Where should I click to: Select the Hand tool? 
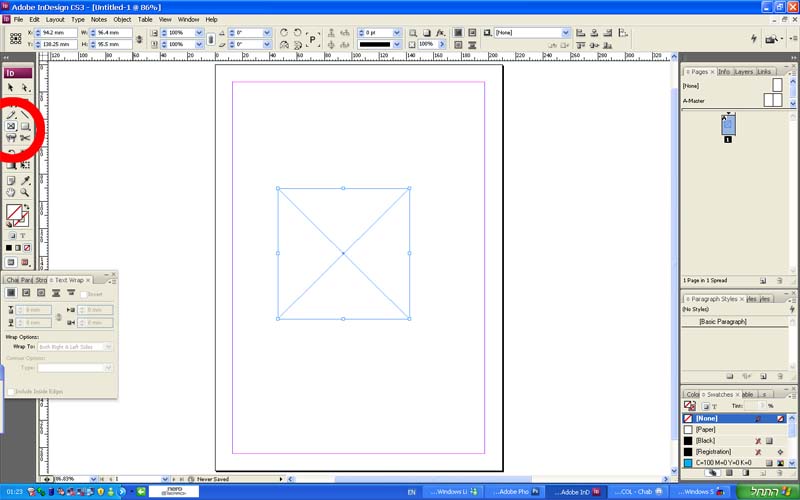pos(12,192)
